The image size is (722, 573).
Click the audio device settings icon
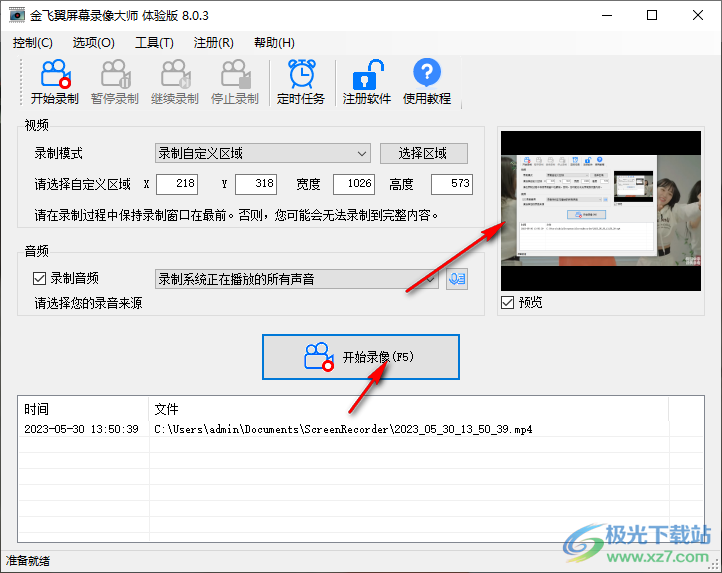[457, 279]
